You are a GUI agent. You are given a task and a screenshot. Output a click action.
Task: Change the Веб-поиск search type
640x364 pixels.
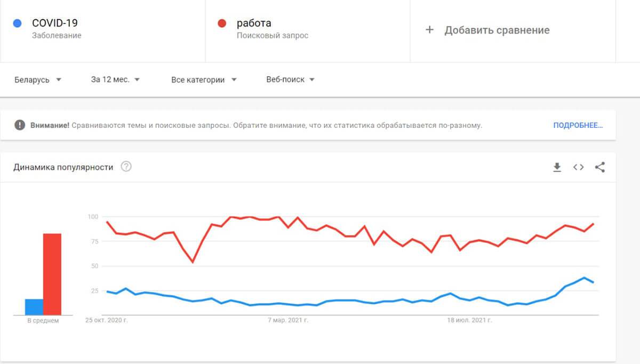tap(290, 79)
